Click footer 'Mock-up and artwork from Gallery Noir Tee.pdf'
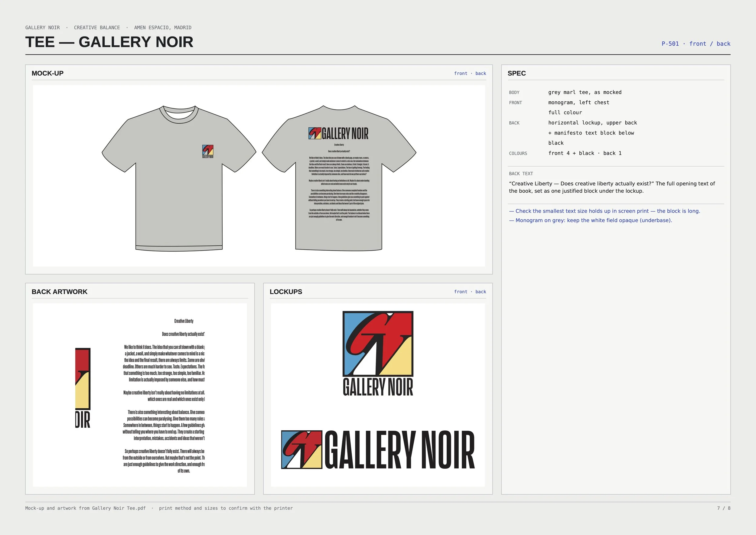The image size is (756, 535). [x=85, y=508]
